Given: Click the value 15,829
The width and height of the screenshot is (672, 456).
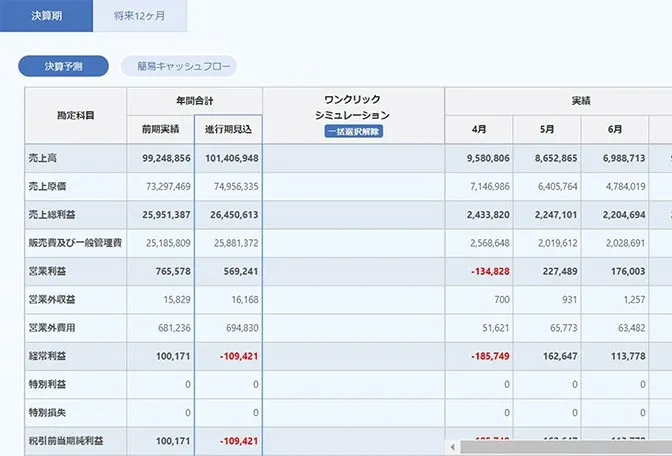Looking at the screenshot, I should tap(177, 300).
